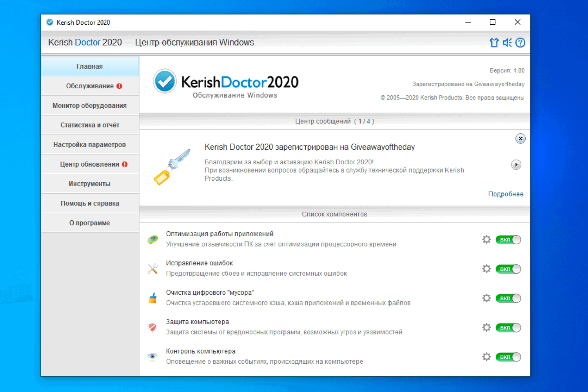Click description Улучшение отзывчивости ПК
Image resolution: width=588 pixels, height=392 pixels.
tap(281, 244)
